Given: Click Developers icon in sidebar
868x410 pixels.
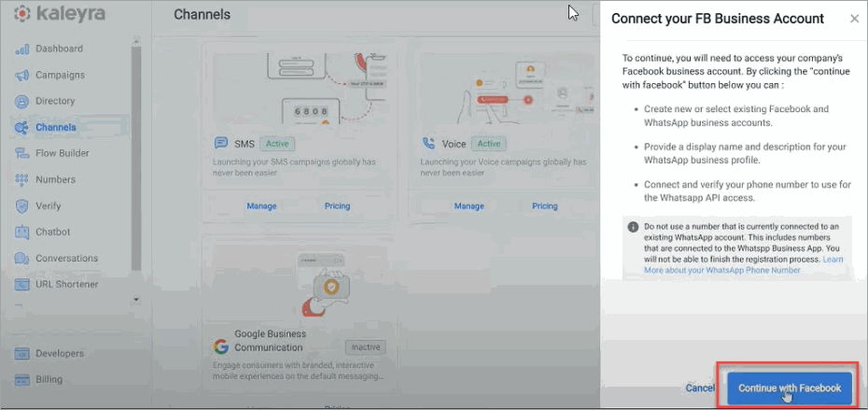Looking at the screenshot, I should point(21,353).
